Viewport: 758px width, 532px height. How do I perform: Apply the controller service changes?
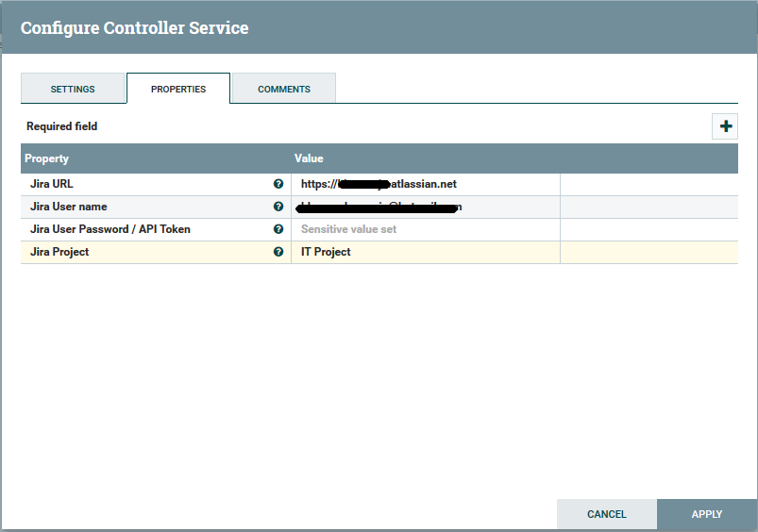707,514
